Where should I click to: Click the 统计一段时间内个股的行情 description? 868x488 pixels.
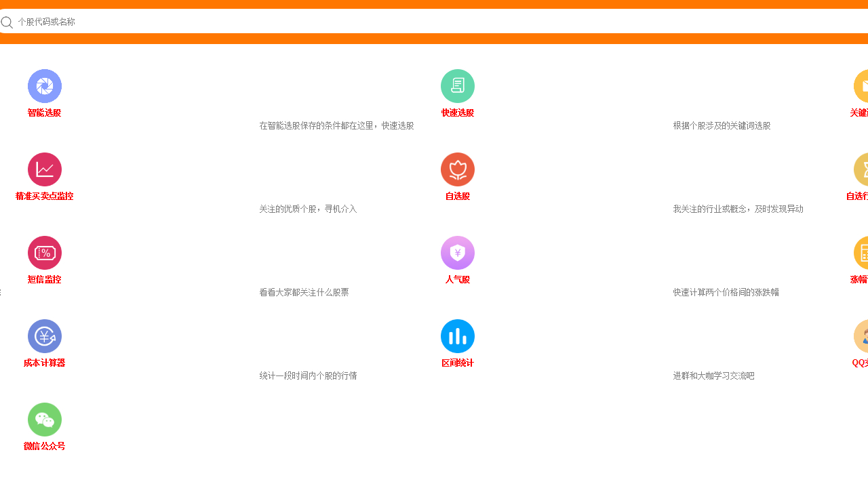[308, 375]
